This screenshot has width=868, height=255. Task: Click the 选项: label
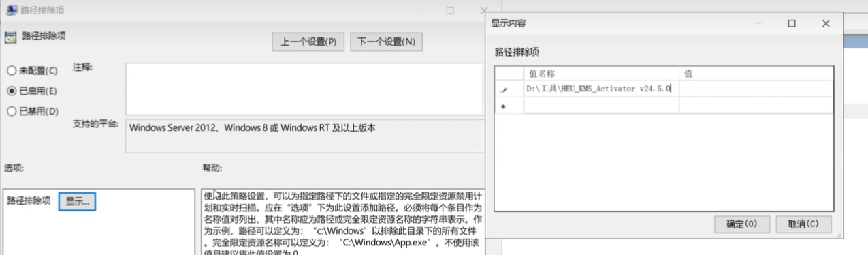click(14, 168)
